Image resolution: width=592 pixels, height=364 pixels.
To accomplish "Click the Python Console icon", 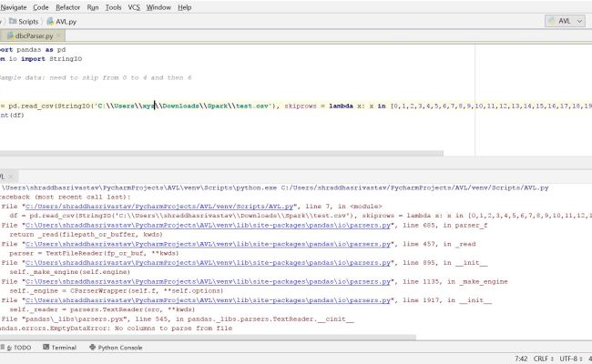I will coord(93,347).
